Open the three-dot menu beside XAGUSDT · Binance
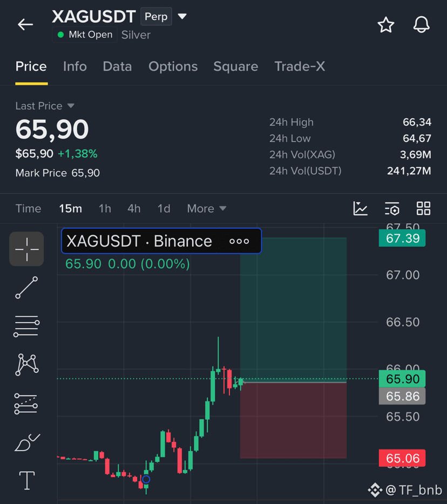Viewport: 447px width, 504px height. click(239, 241)
